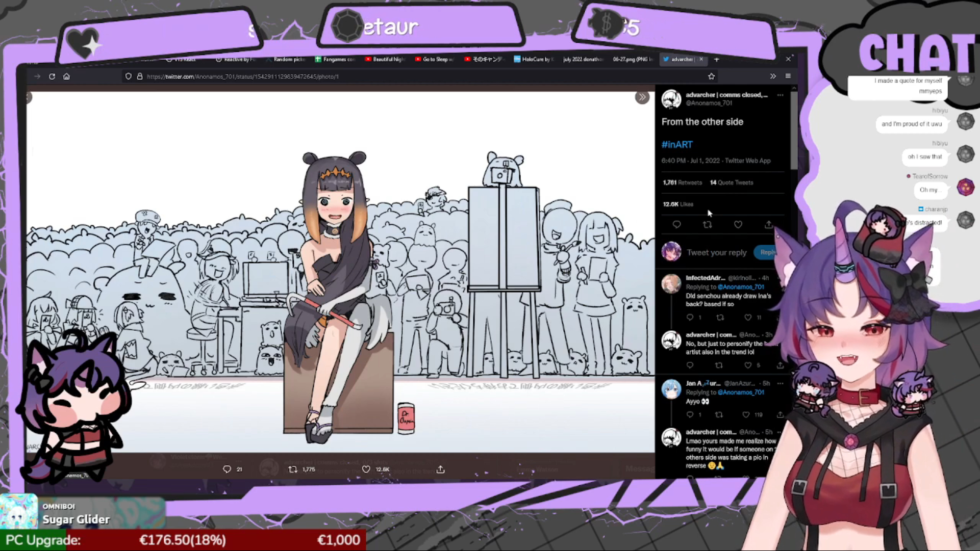Click the comment icon below the image showing 21
The width and height of the screenshot is (980, 551).
click(x=227, y=469)
